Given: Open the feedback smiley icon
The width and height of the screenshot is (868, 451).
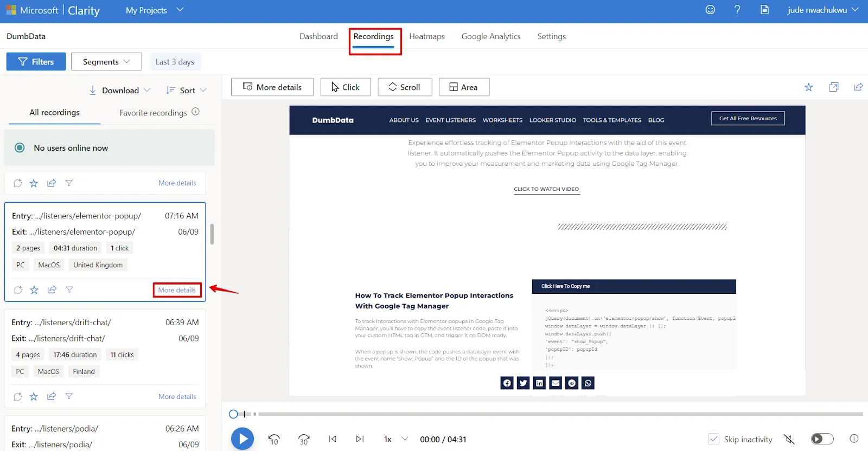Looking at the screenshot, I should (x=710, y=10).
